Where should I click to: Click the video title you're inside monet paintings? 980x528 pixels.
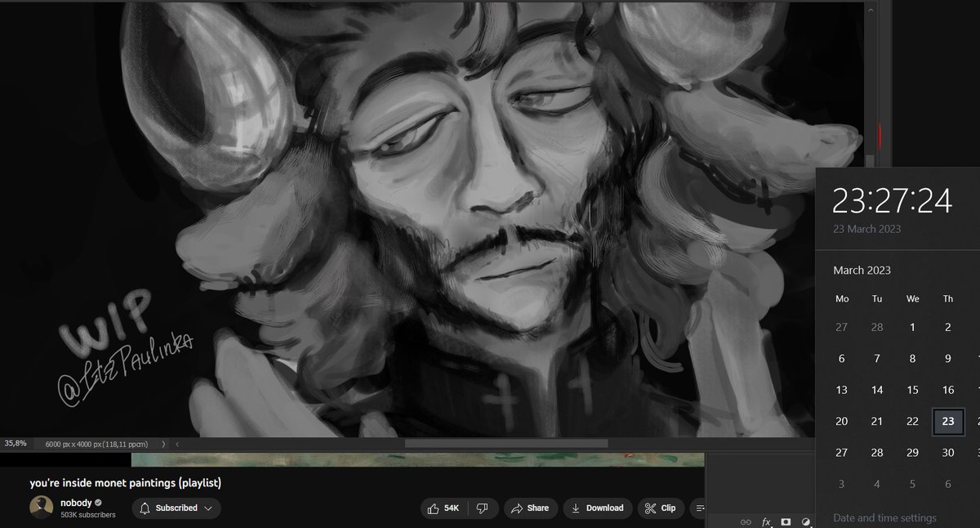point(126,483)
